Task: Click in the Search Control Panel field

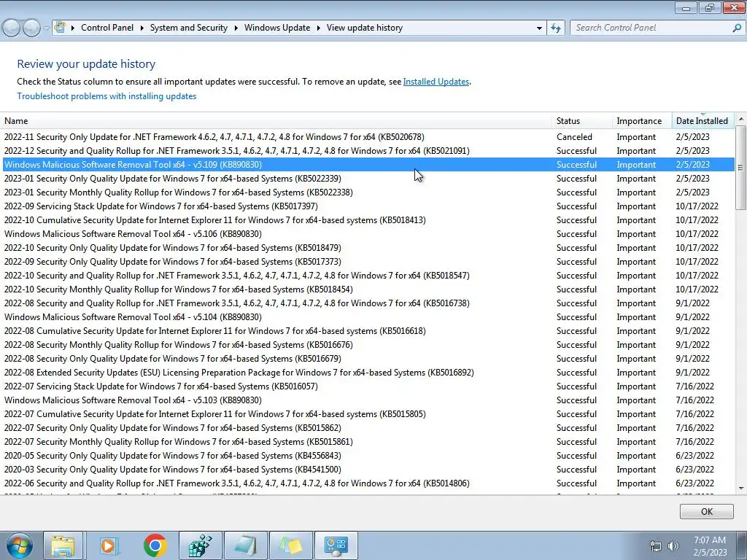Action: click(650, 28)
